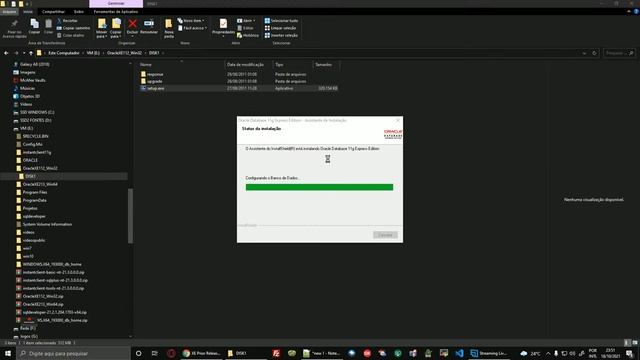
Task: Open Propriedades in the ribbon
Action: coord(223,28)
